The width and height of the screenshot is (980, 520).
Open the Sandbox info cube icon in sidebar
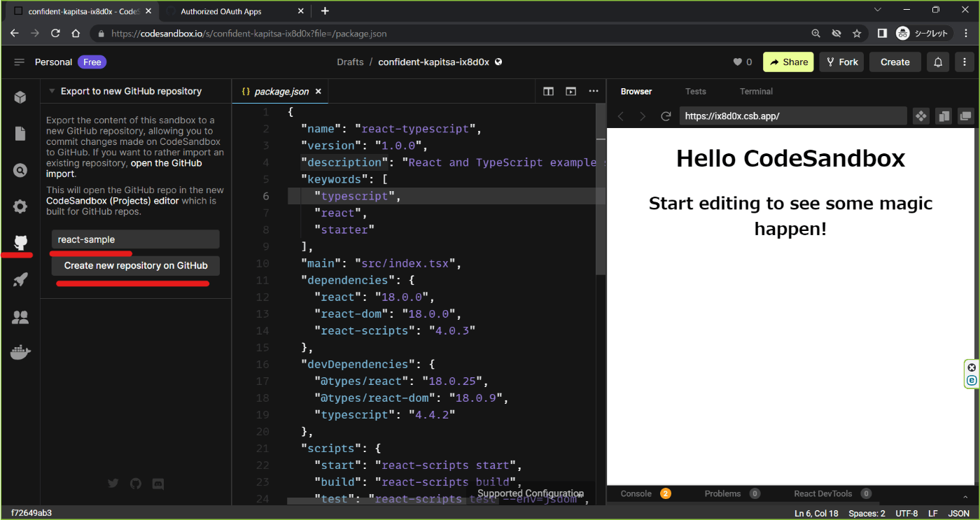click(x=20, y=97)
